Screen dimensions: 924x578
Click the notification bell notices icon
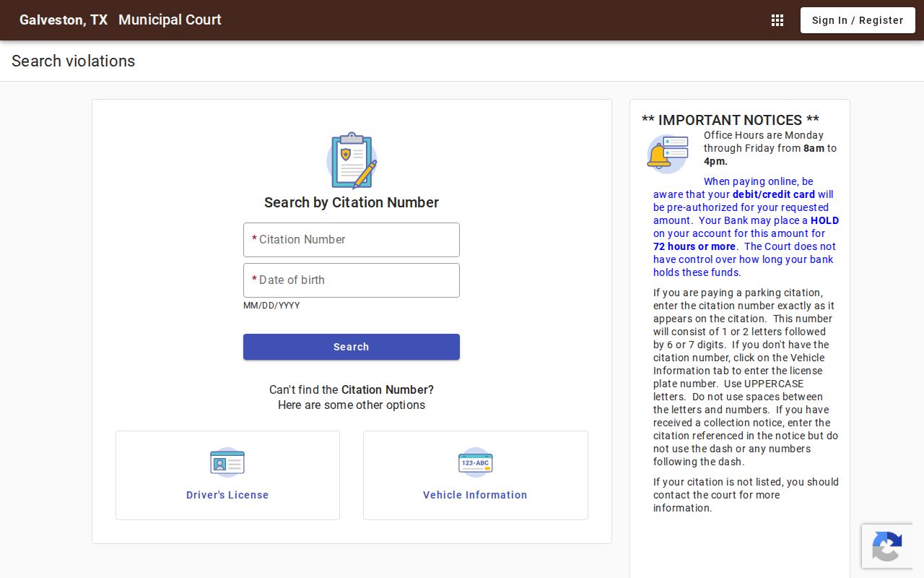[667, 154]
